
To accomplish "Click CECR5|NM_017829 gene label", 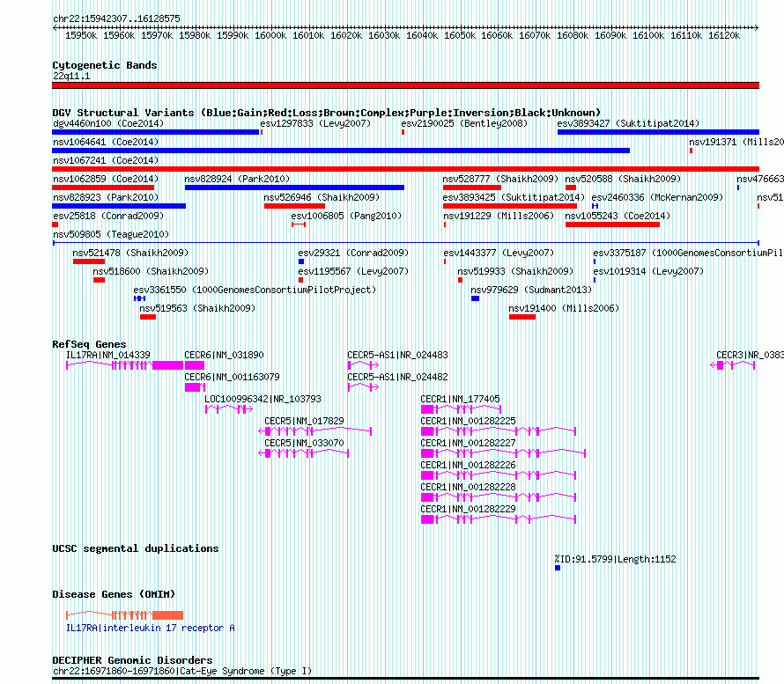I will coord(304,421).
